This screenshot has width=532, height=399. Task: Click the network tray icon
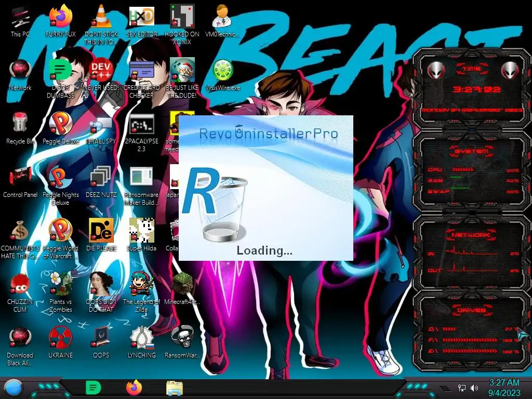tap(461, 388)
